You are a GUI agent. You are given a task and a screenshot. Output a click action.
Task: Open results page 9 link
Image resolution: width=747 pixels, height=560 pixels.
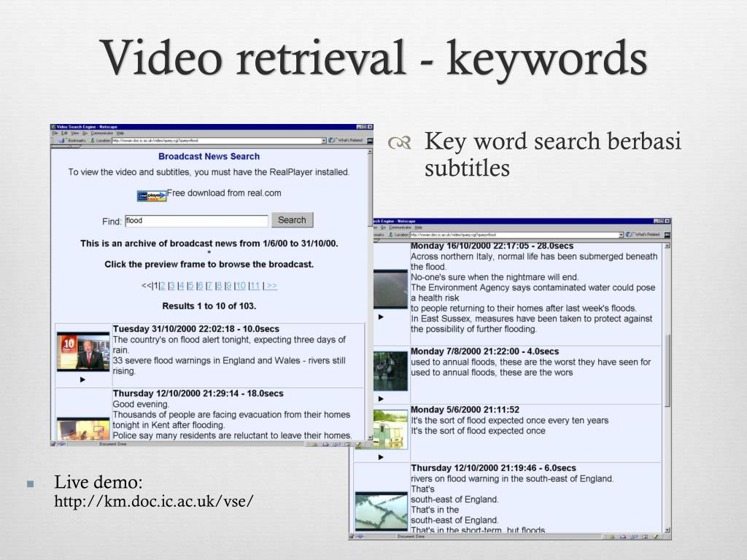(228, 286)
